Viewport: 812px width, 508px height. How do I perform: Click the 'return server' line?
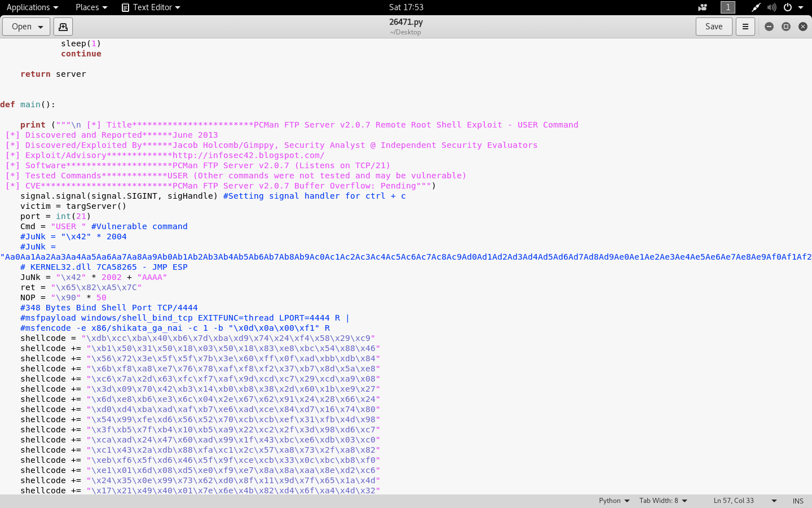click(x=53, y=74)
